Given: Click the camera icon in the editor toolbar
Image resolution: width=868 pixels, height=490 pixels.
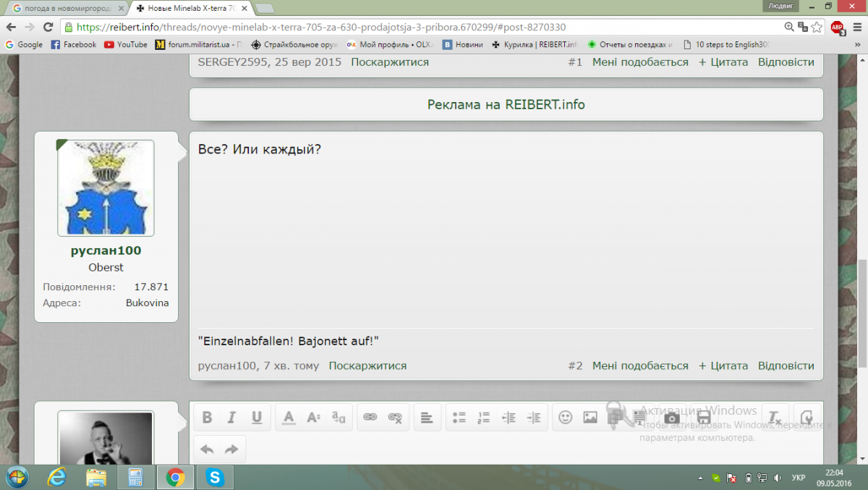Looking at the screenshot, I should (672, 418).
